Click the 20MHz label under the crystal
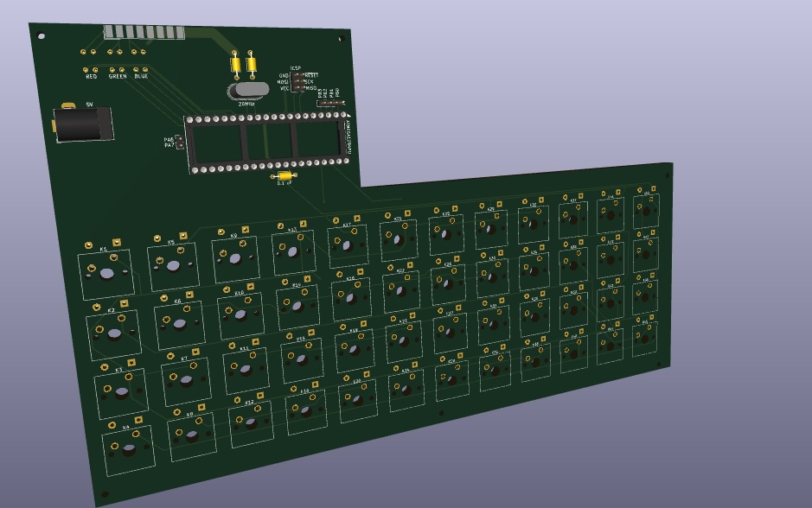The image size is (812, 508). (x=246, y=104)
